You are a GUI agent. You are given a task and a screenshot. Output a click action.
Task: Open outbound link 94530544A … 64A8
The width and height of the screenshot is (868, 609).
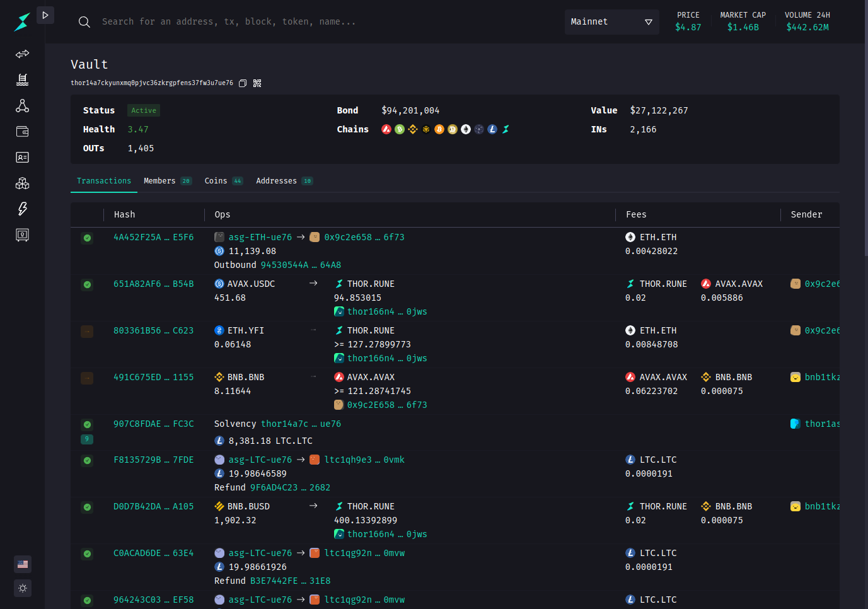(x=301, y=265)
